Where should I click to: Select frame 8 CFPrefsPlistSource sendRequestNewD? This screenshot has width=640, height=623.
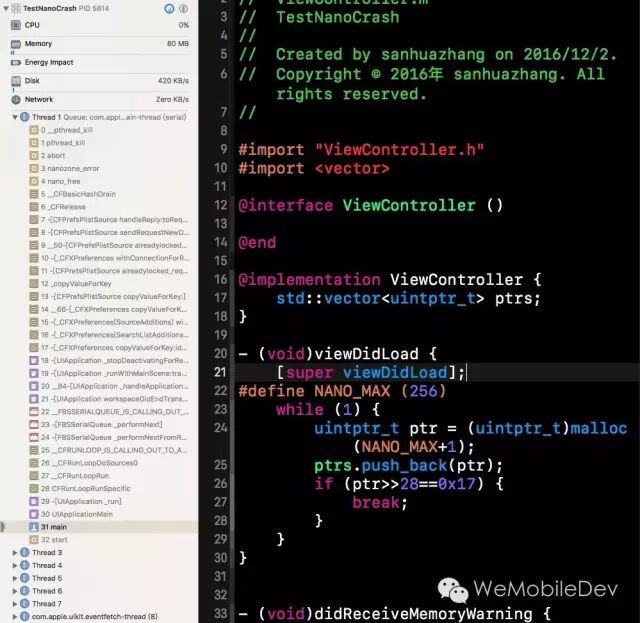[109, 232]
